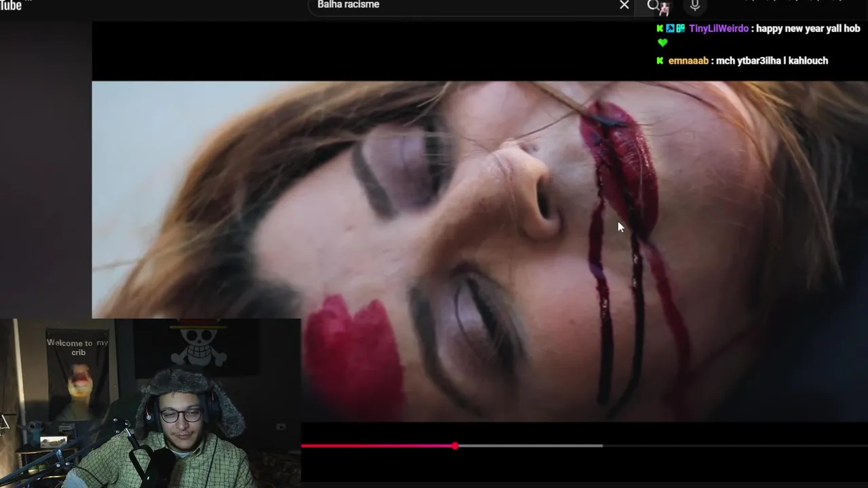Click the green badge beside emnaaab
The image size is (868, 488).
point(660,61)
